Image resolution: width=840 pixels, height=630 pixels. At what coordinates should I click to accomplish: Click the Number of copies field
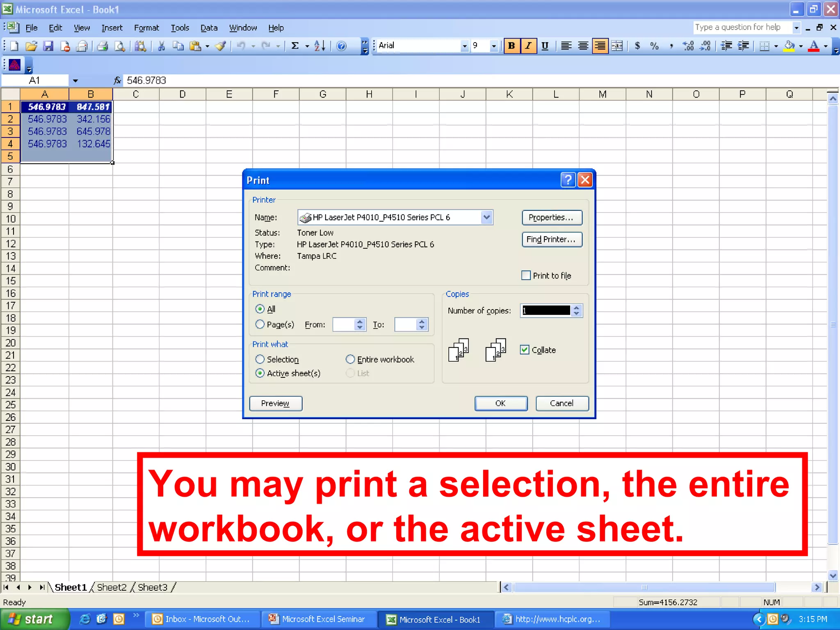[546, 310]
